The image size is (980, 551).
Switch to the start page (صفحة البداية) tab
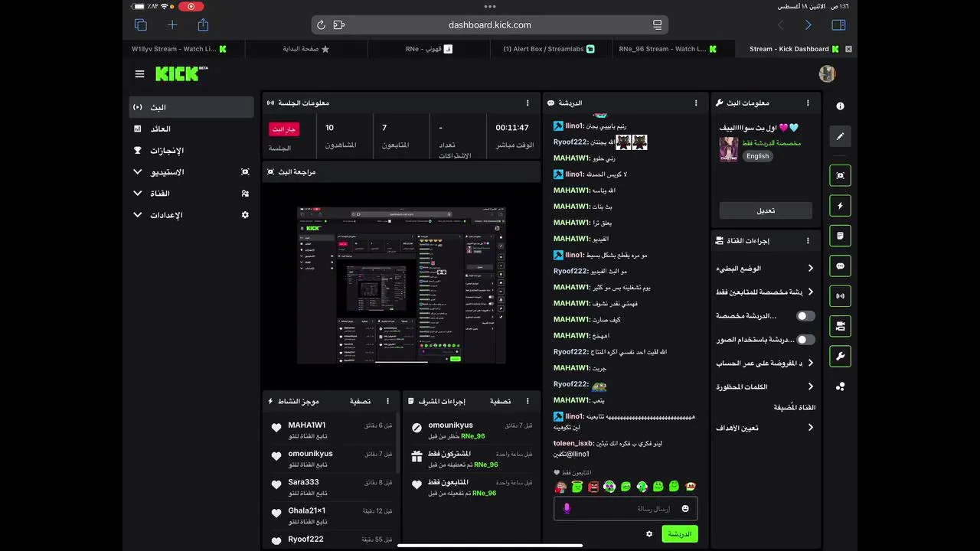coord(306,49)
